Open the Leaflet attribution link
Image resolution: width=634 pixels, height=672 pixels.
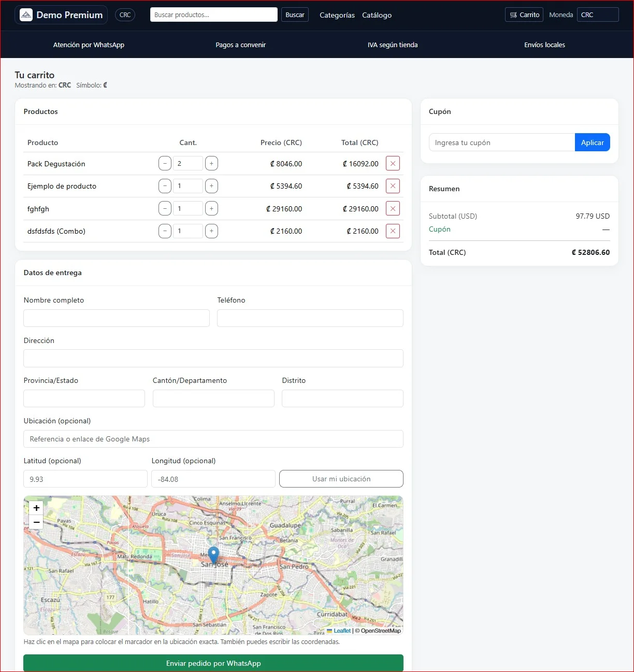click(342, 631)
